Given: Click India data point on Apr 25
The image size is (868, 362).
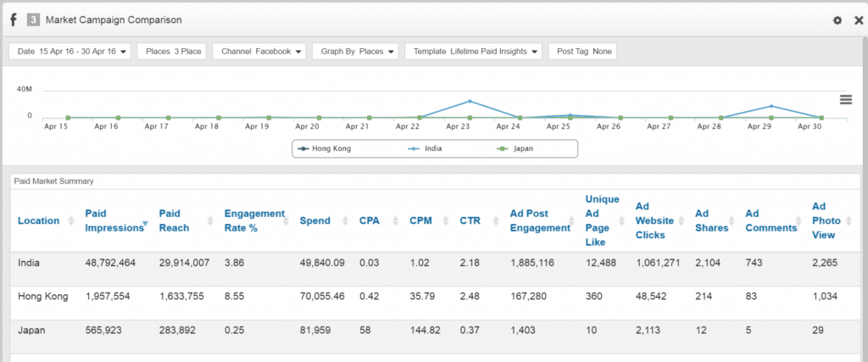Looking at the screenshot, I should tap(570, 115).
